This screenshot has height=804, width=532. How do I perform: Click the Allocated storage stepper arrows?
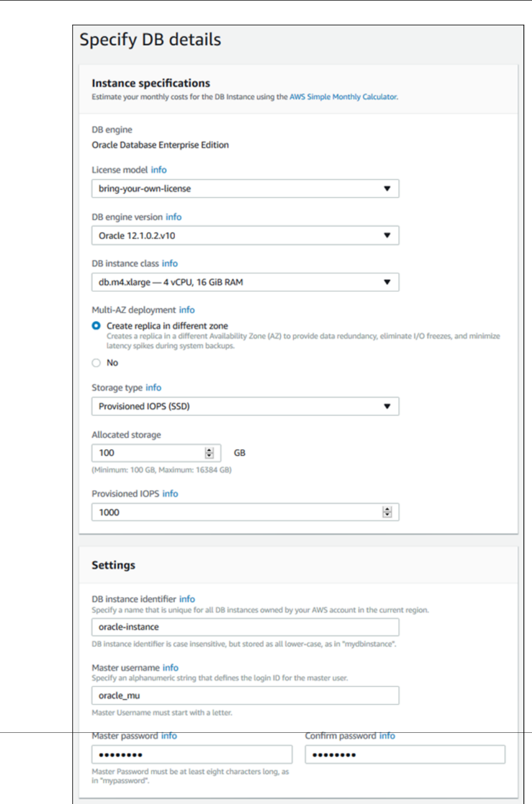tap(209, 453)
